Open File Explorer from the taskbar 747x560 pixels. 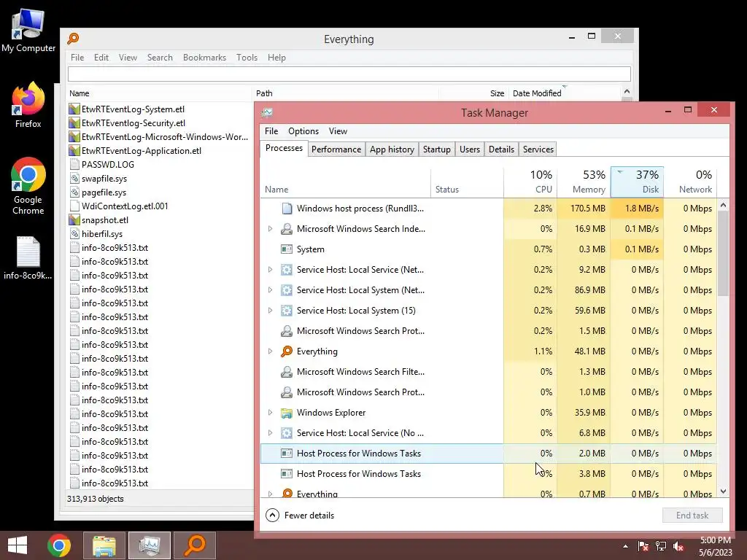(x=104, y=545)
